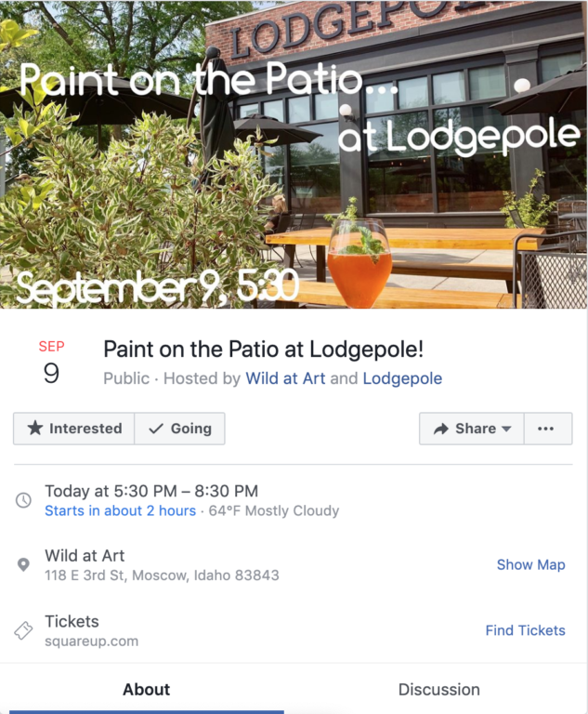The height and width of the screenshot is (714, 588).
Task: Click "Starts in about 2 hours" text
Action: (121, 510)
